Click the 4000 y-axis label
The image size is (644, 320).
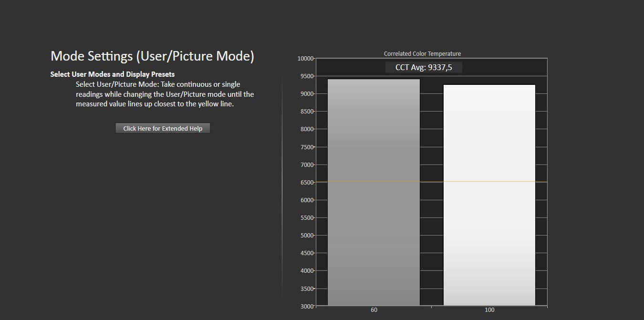(306, 271)
